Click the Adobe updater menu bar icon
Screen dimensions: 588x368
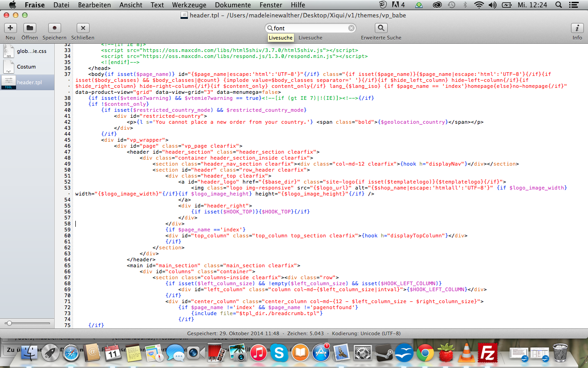point(398,5)
